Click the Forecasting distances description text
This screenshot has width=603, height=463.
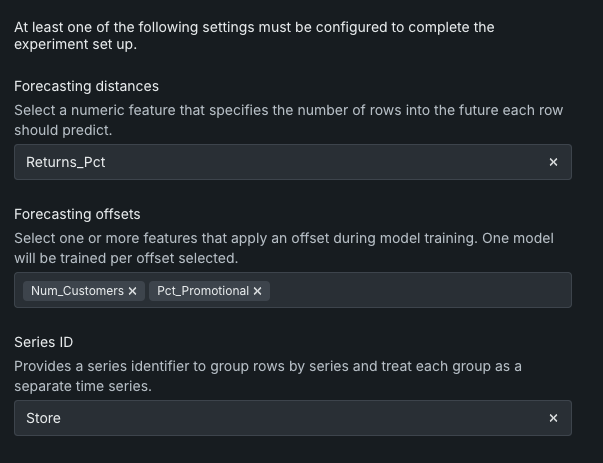[x=280, y=121]
